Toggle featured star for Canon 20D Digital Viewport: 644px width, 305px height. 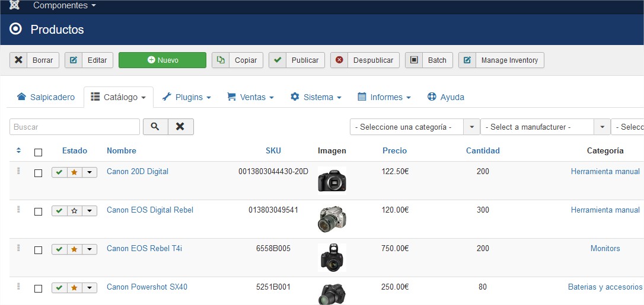pos(74,172)
